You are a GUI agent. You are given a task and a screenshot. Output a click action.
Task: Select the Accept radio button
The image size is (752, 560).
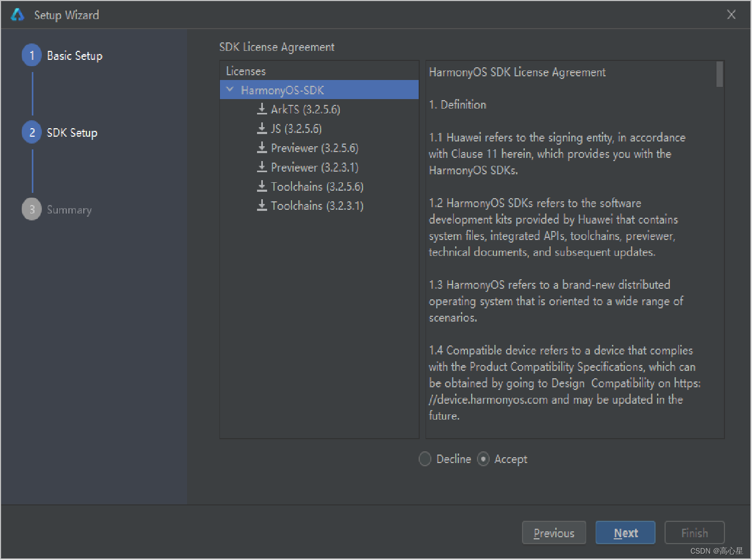[483, 459]
